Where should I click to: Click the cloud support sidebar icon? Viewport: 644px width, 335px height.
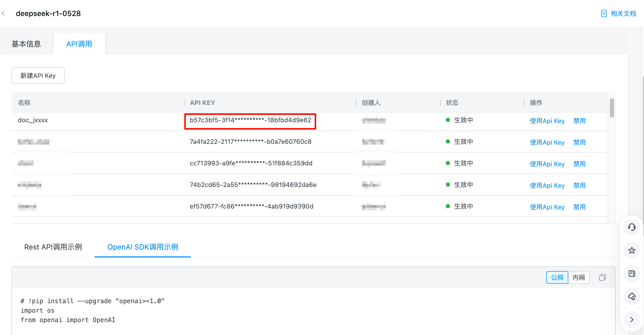click(x=632, y=297)
